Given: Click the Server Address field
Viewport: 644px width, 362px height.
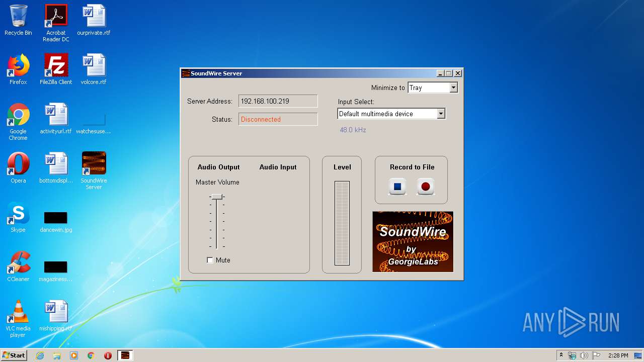Looking at the screenshot, I should 278,101.
